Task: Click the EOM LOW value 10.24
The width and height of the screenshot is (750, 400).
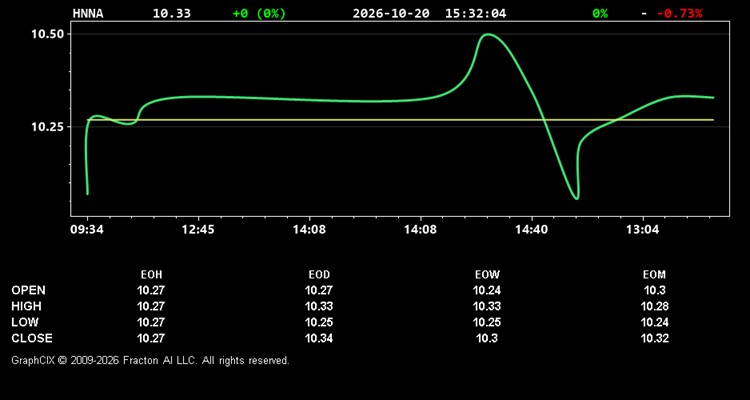Action: (x=654, y=322)
